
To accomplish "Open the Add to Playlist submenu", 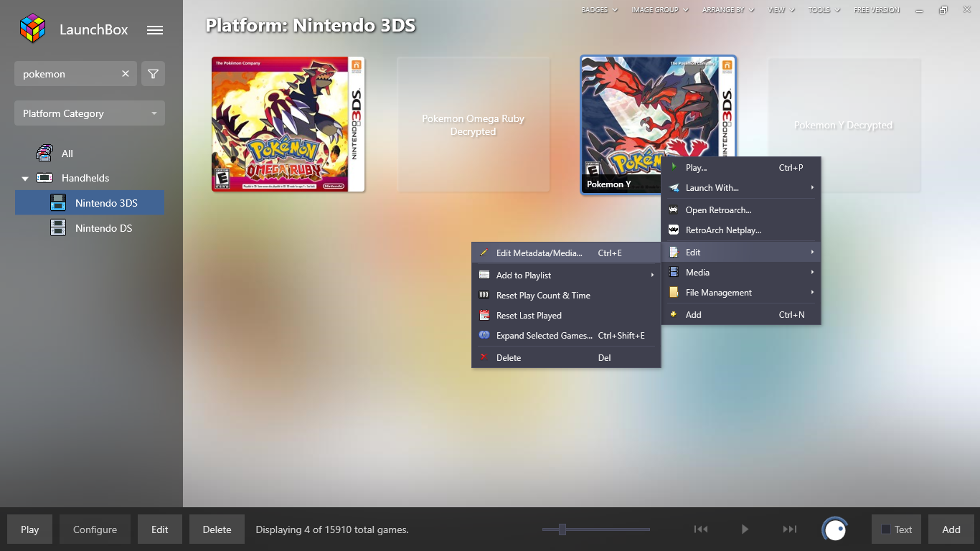I will [x=566, y=275].
